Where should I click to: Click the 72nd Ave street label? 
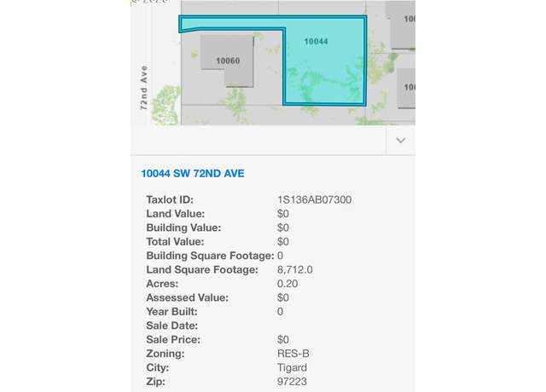[x=143, y=88]
